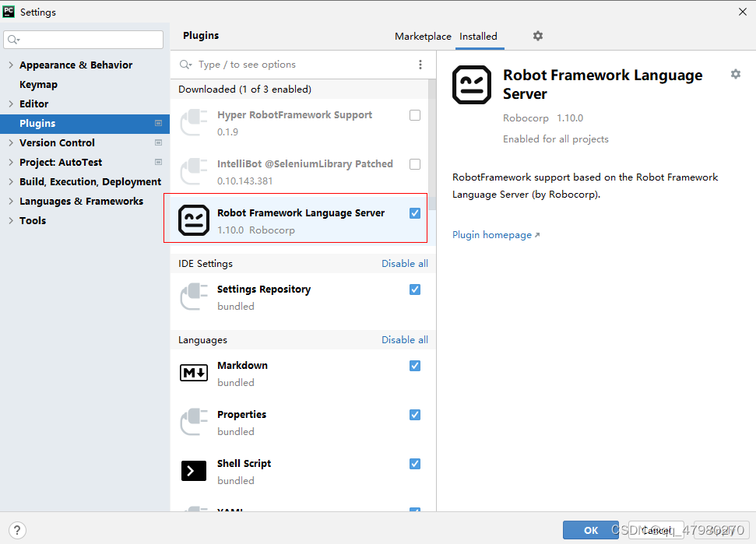Select the Markdown plugin name
756x544 pixels.
pyautogui.click(x=242, y=365)
